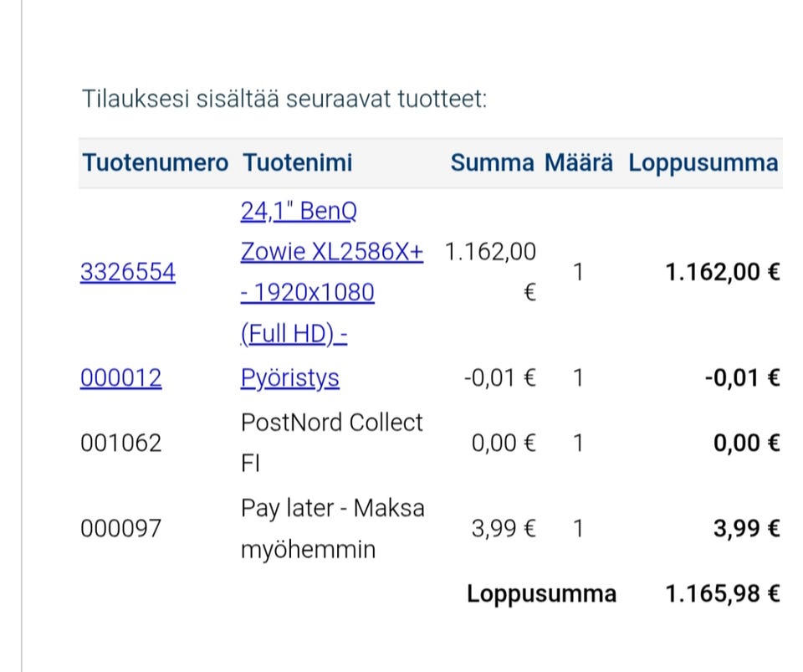Click the bold 1.162,00 € row total
The width and height of the screenshot is (803, 672).
tap(722, 272)
